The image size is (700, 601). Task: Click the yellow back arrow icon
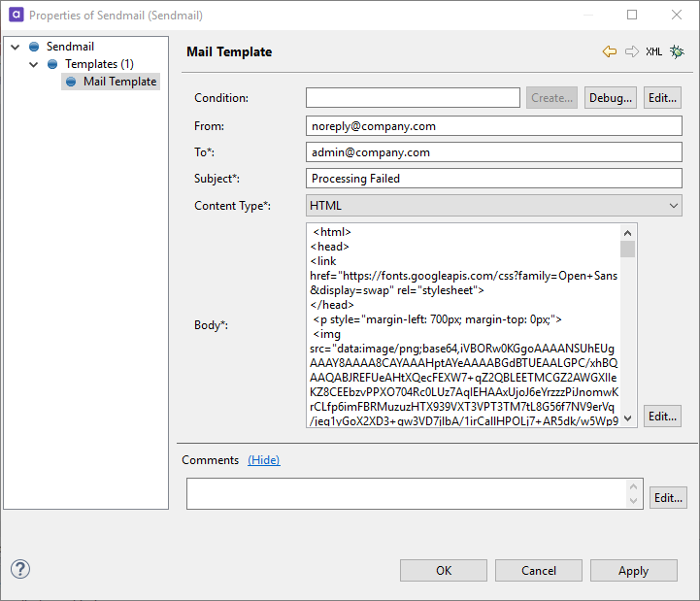tap(610, 51)
